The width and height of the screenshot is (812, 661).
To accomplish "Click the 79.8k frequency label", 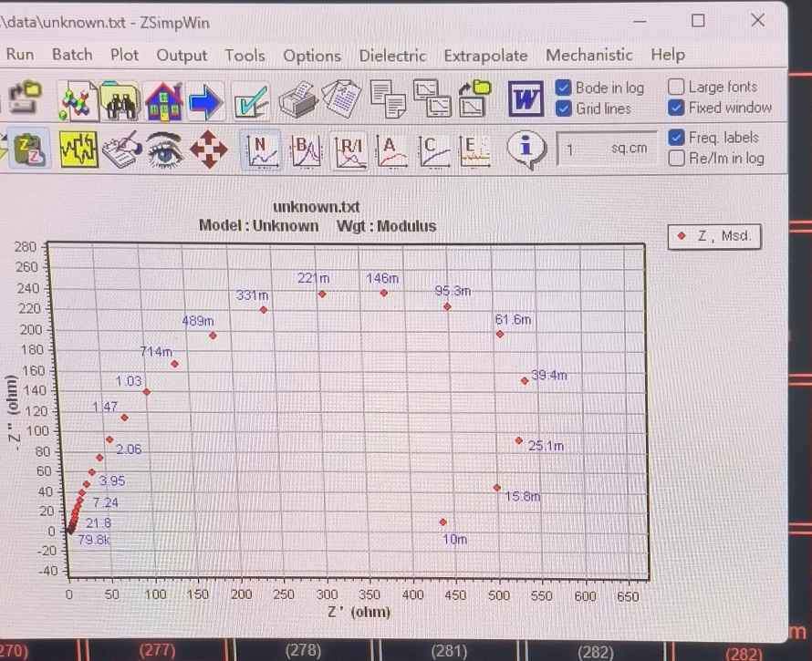I will 94,540.
